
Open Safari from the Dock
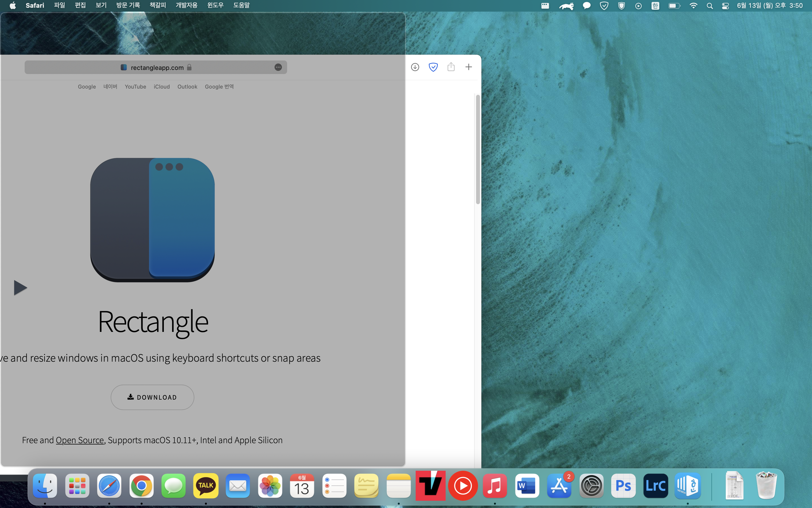109,486
